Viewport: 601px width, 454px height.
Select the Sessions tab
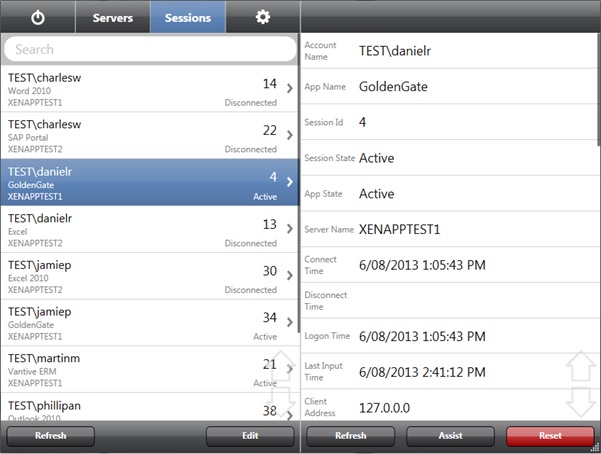coord(188,17)
